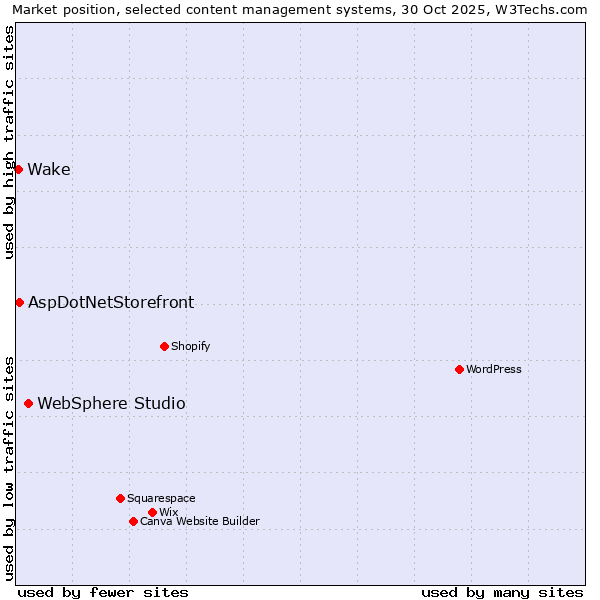600x600 pixels.
Task: Click the chart title mentioning W3Techs.com
Action: pos(300,10)
